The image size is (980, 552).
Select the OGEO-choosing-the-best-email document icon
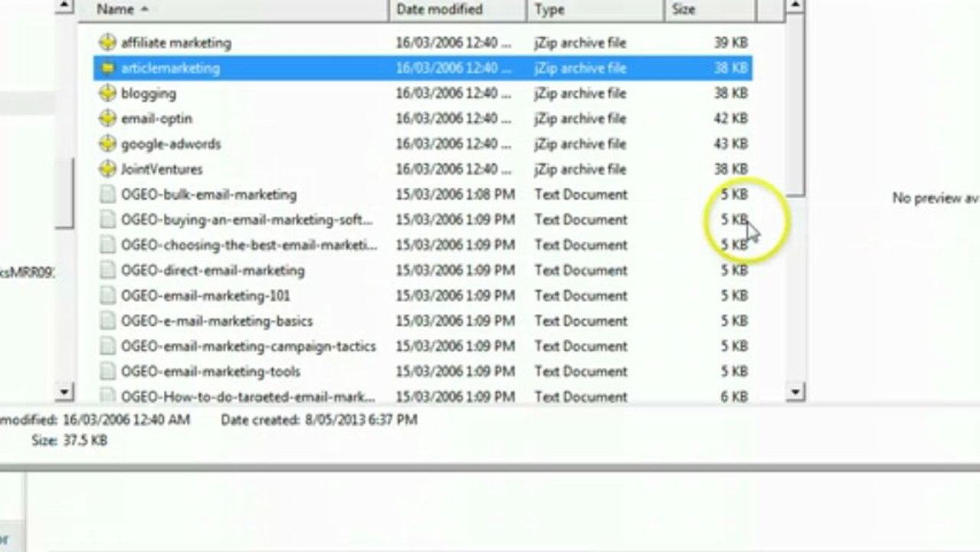108,245
